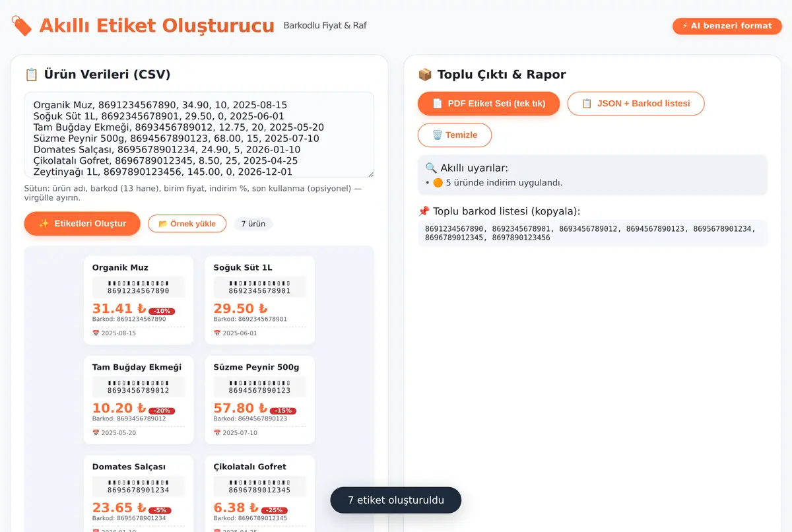
Task: Select the Çikolatalı Gofret label title
Action: pyautogui.click(x=250, y=467)
